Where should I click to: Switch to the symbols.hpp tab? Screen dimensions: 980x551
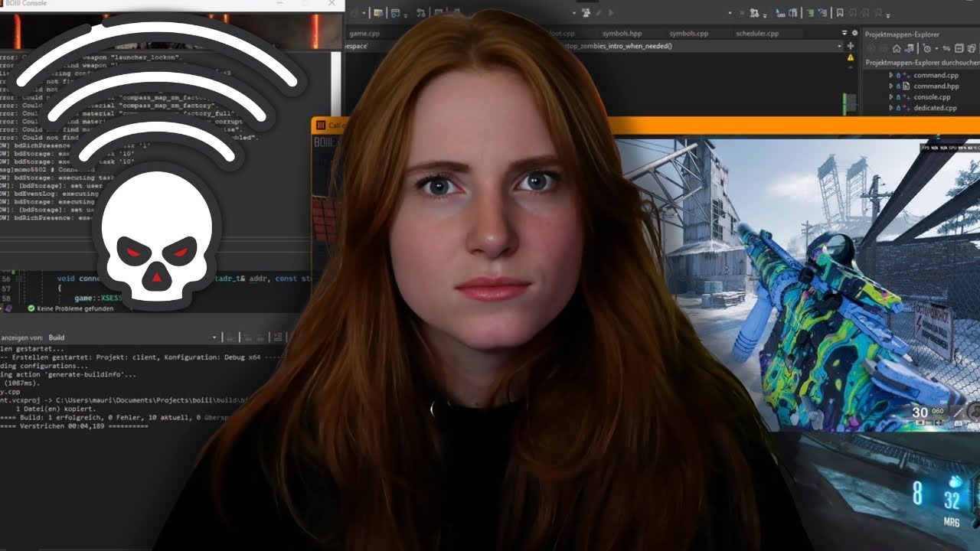point(623,34)
